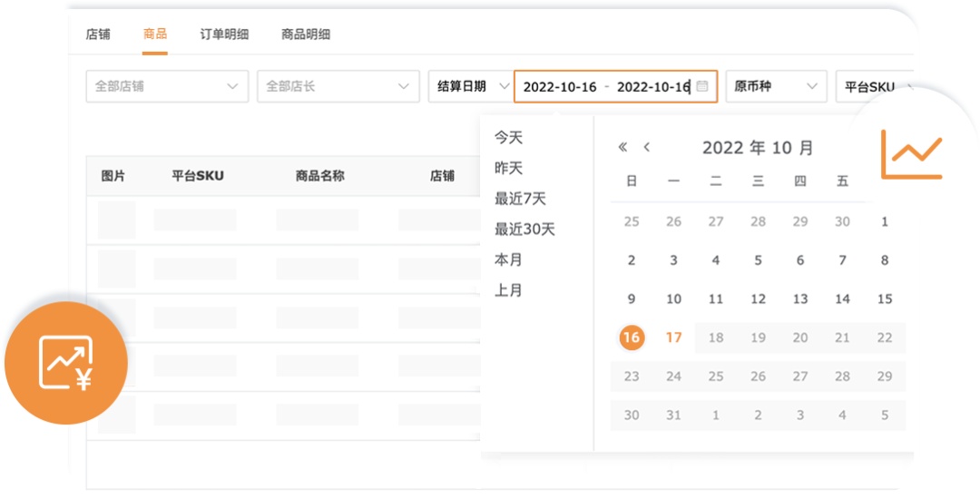
Task: Open the 商品明细 tab
Action: 306,34
